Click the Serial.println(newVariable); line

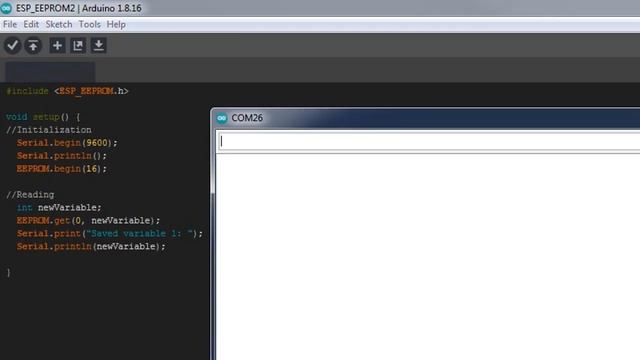[91, 247]
